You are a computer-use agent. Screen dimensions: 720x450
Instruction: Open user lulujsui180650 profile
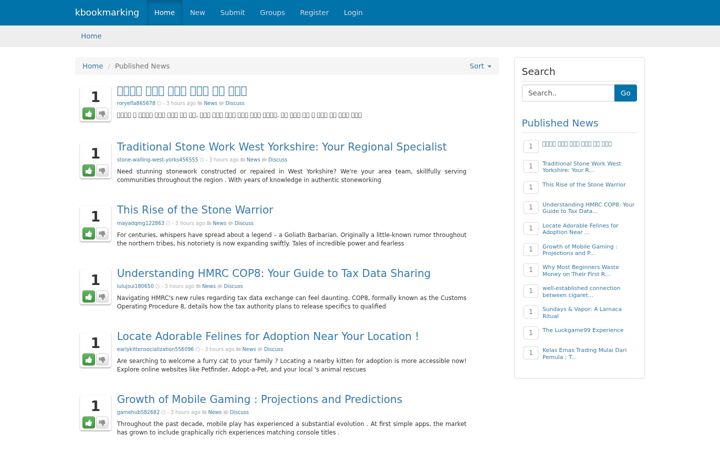pyautogui.click(x=135, y=286)
